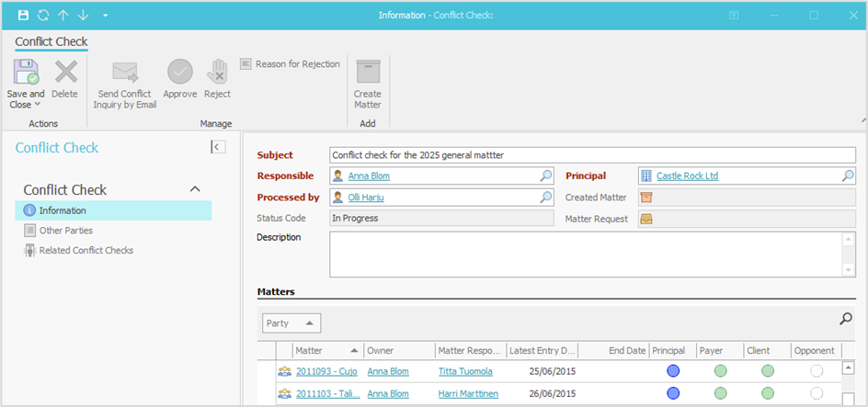Select the Conflict Check ribbon tab
Viewport: 868px width, 407px height.
tap(51, 41)
